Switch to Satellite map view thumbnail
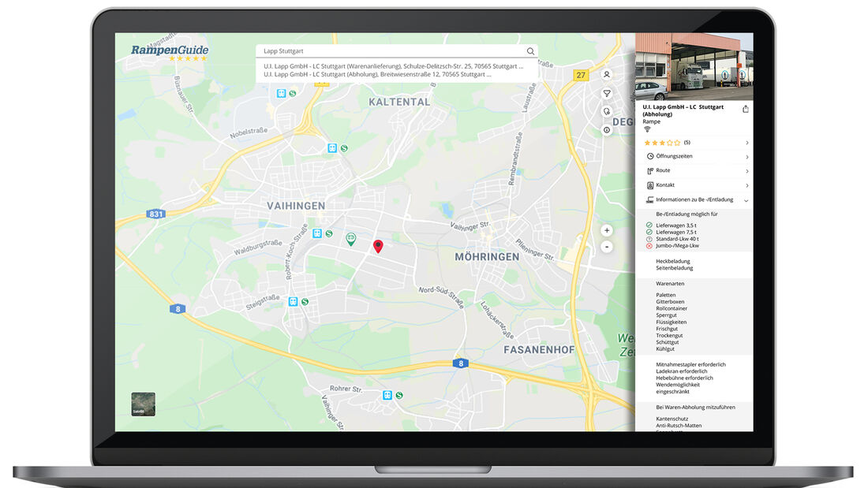Screen dimensions: 868x488 click(x=143, y=404)
